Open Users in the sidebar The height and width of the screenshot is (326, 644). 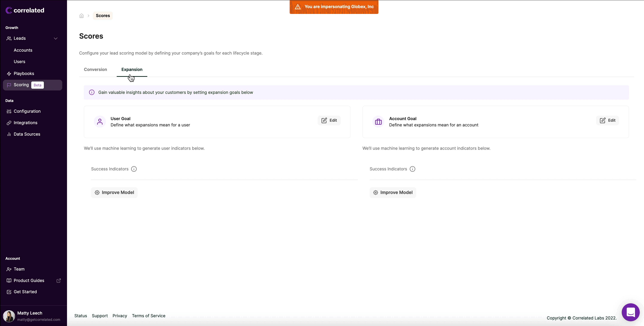click(20, 62)
